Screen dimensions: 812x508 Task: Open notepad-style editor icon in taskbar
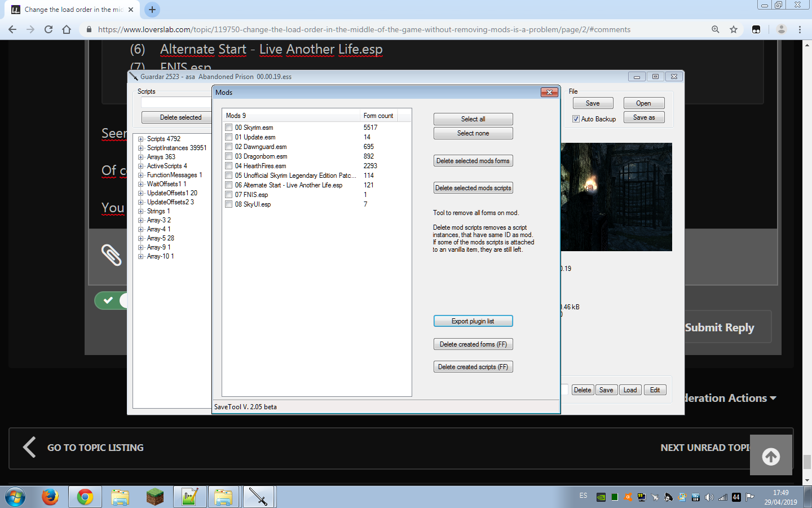[189, 497]
